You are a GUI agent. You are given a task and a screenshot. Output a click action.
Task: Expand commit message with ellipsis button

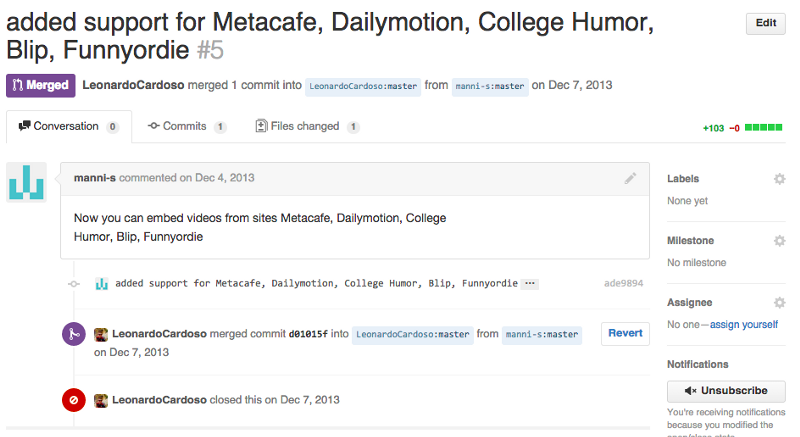point(530,284)
